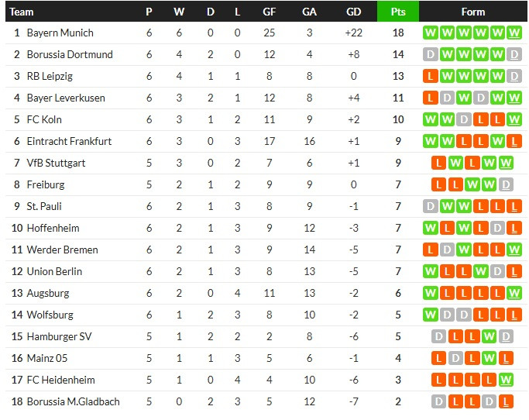Click Freiburg's draw form badge
The width and height of the screenshot is (529, 420).
[x=507, y=184]
